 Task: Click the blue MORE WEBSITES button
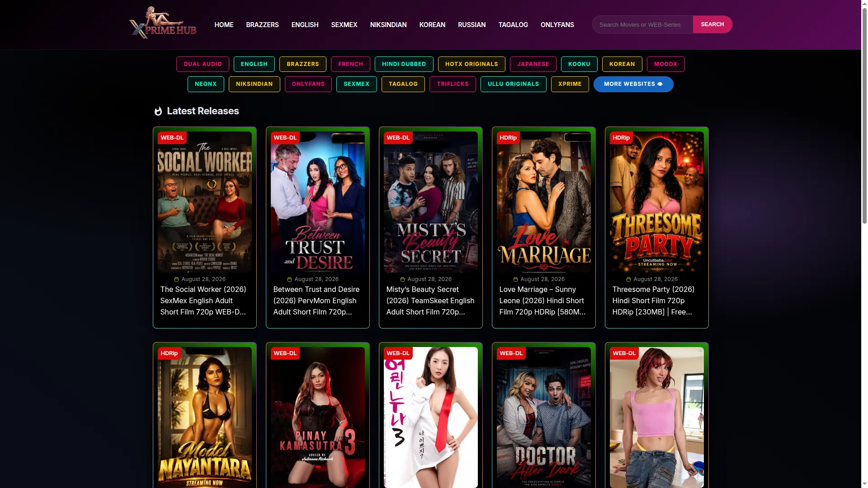point(633,84)
